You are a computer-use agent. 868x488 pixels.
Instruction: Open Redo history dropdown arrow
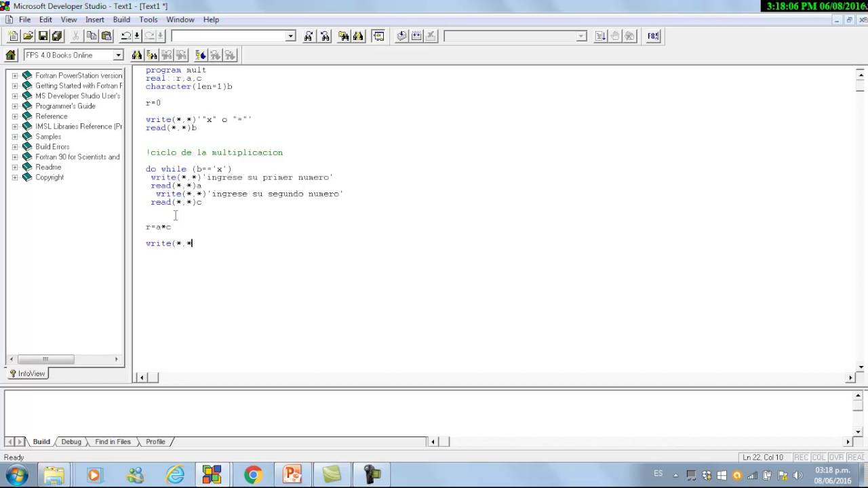(x=159, y=36)
